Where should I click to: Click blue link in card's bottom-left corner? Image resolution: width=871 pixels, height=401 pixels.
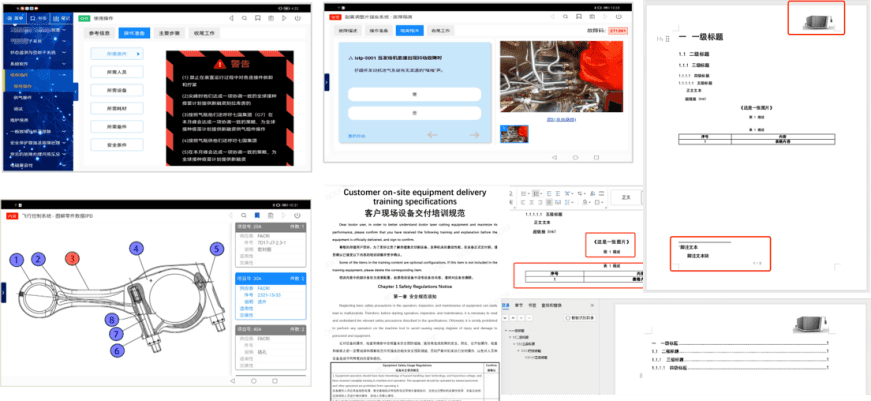click(x=357, y=136)
